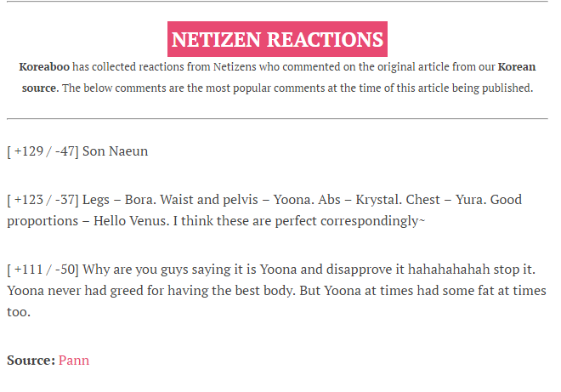Click the words Hello Venus
This screenshot has width=561, height=392.
tap(131, 221)
